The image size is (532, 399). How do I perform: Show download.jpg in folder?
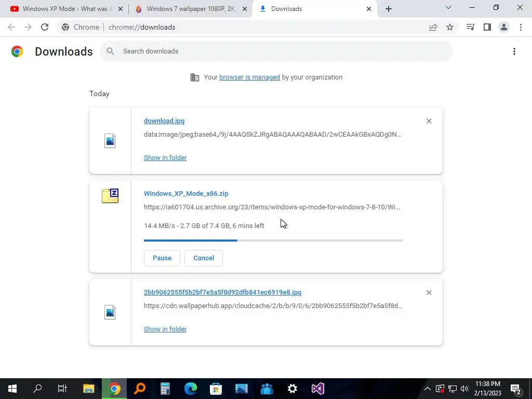click(165, 158)
